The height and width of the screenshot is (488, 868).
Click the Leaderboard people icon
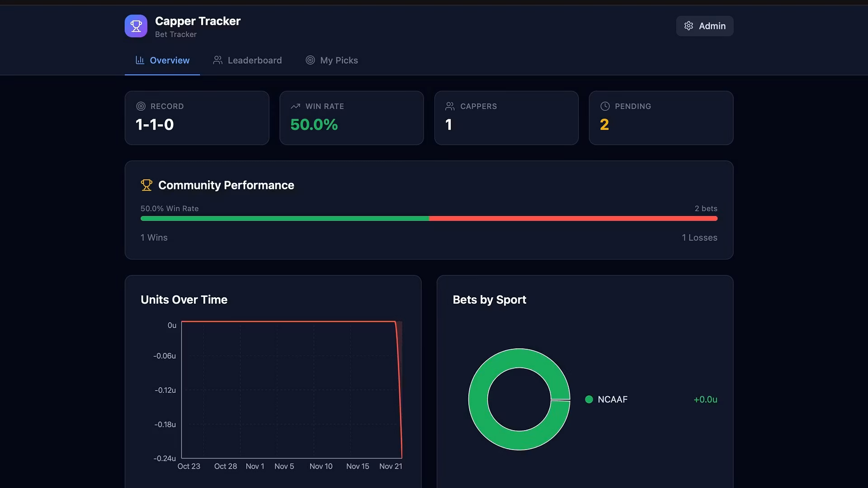pos(218,60)
